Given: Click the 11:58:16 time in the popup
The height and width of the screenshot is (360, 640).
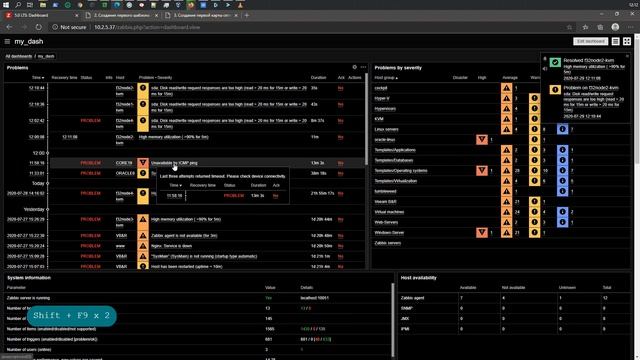Looking at the screenshot, I should pyautogui.click(x=174, y=196).
